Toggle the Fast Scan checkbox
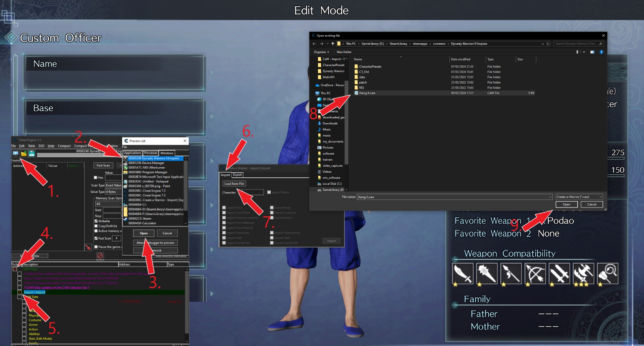Screen dimensions: 644x346 [x=96, y=238]
